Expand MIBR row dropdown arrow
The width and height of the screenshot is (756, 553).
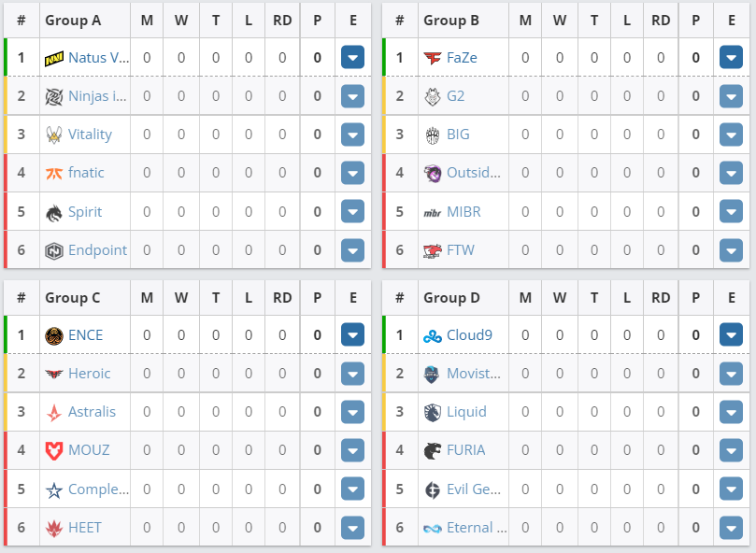[731, 212]
